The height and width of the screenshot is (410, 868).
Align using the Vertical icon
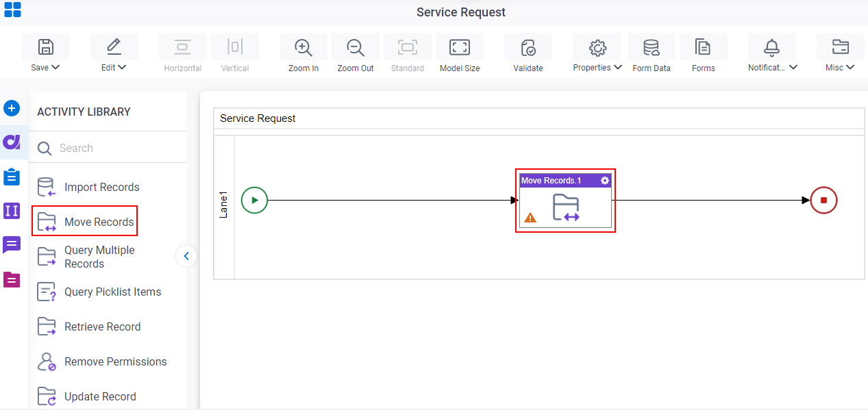click(235, 47)
